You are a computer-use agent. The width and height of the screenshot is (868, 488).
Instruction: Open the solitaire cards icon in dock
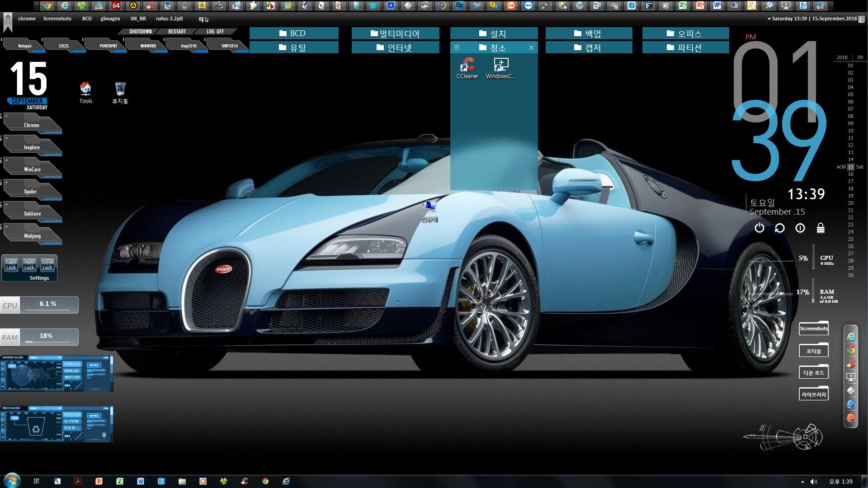[x=321, y=6]
